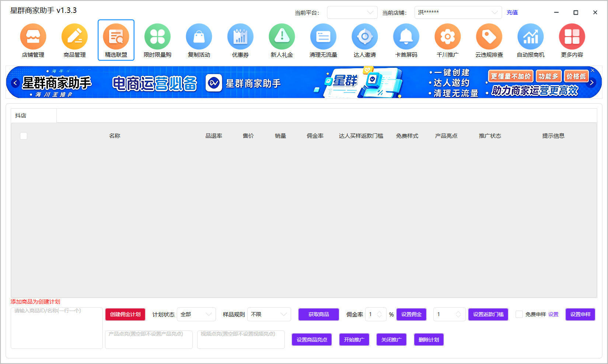Go to next banner slide arrow
The width and height of the screenshot is (608, 364).
(x=592, y=83)
